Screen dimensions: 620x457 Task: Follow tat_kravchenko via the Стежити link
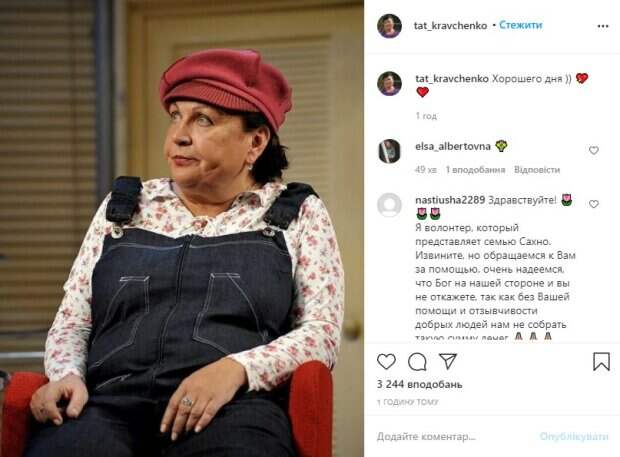point(520,25)
